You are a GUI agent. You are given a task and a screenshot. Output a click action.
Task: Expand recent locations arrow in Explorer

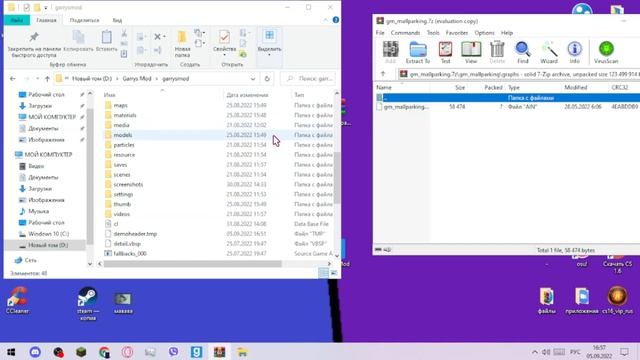point(37,78)
